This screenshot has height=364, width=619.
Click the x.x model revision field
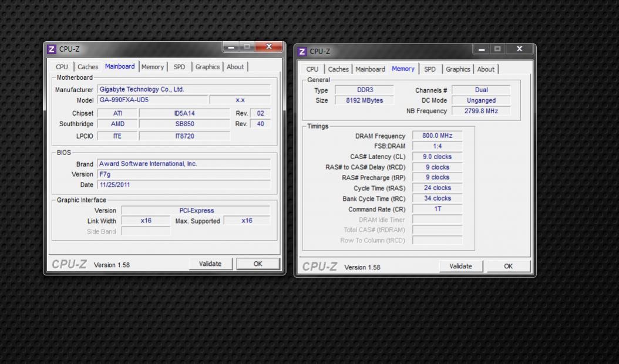[x=240, y=100]
